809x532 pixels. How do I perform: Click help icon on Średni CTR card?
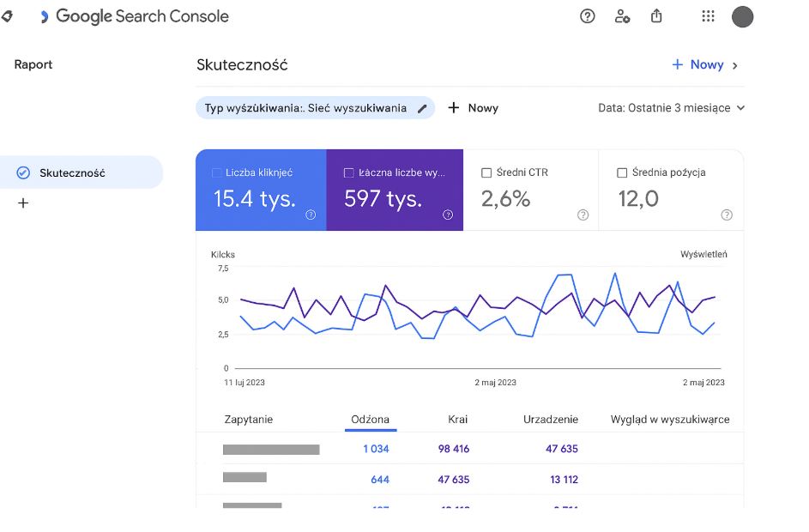coord(583,215)
